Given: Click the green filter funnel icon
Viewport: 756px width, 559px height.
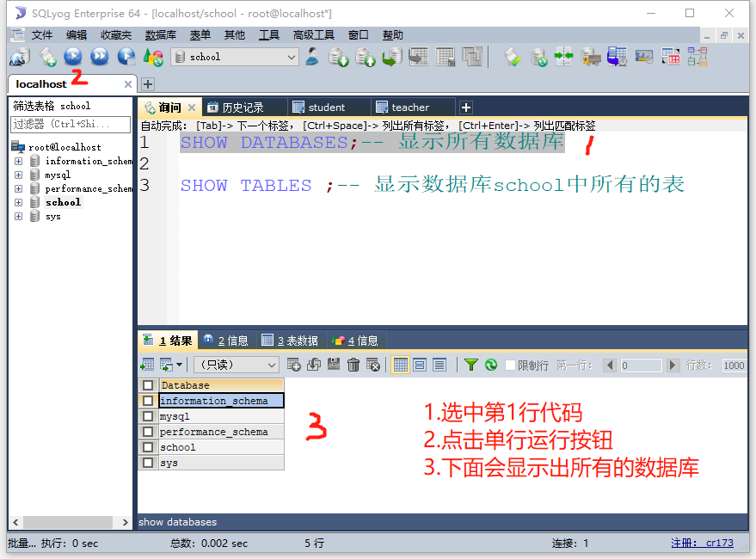Looking at the screenshot, I should [470, 365].
